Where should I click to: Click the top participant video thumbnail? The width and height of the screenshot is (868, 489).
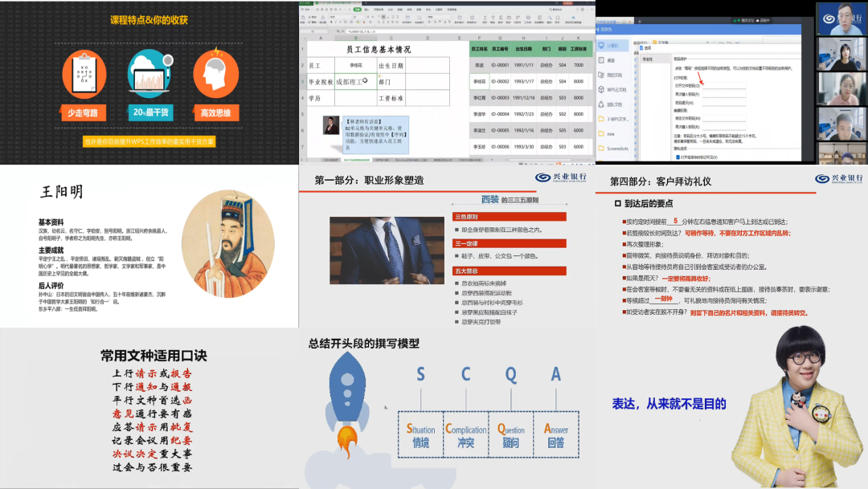coord(841,18)
